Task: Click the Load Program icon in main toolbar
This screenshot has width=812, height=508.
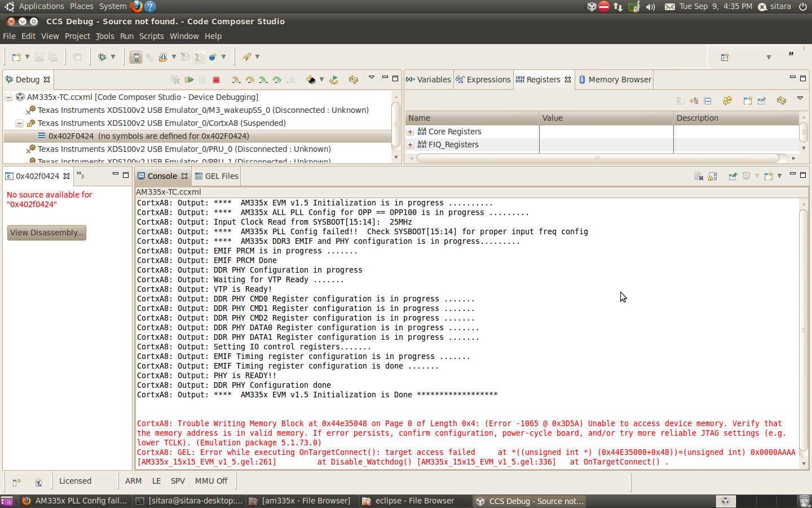Action: [163, 57]
